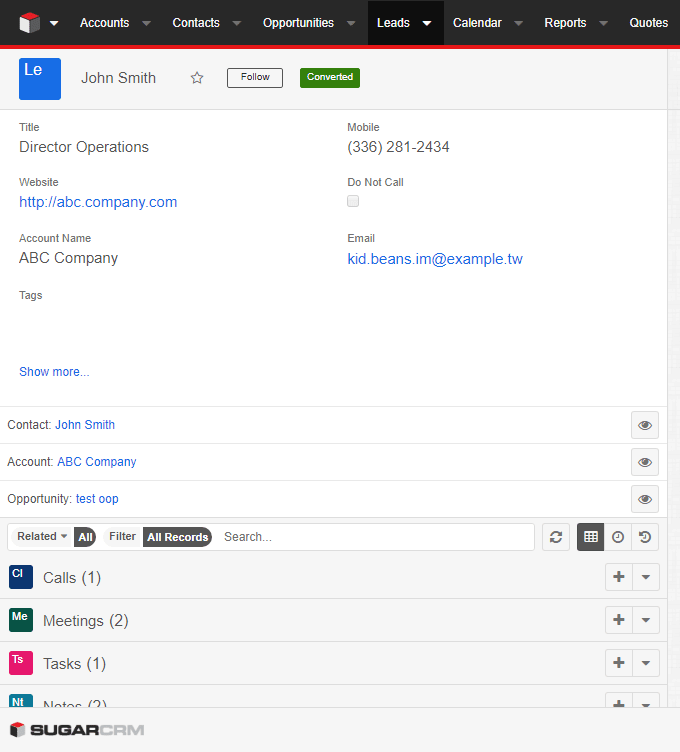The height and width of the screenshot is (752, 680).
Task: Expand the Calls (1) subpanel
Action: pyautogui.click(x=72, y=578)
